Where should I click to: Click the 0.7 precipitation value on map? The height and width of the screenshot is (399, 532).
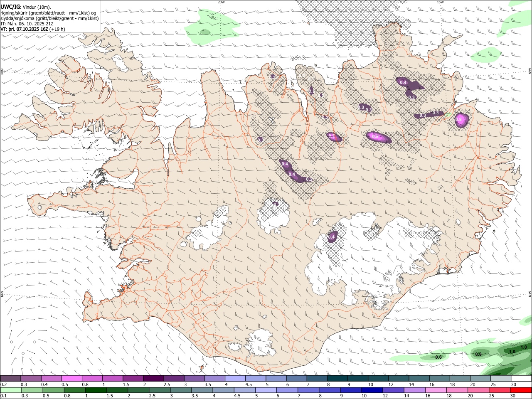(331, 136)
